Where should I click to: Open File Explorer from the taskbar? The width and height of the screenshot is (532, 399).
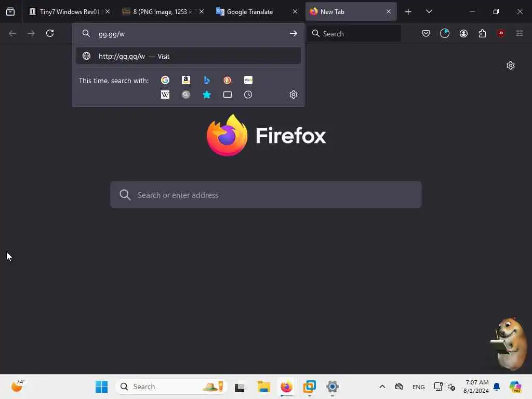pyautogui.click(x=263, y=387)
